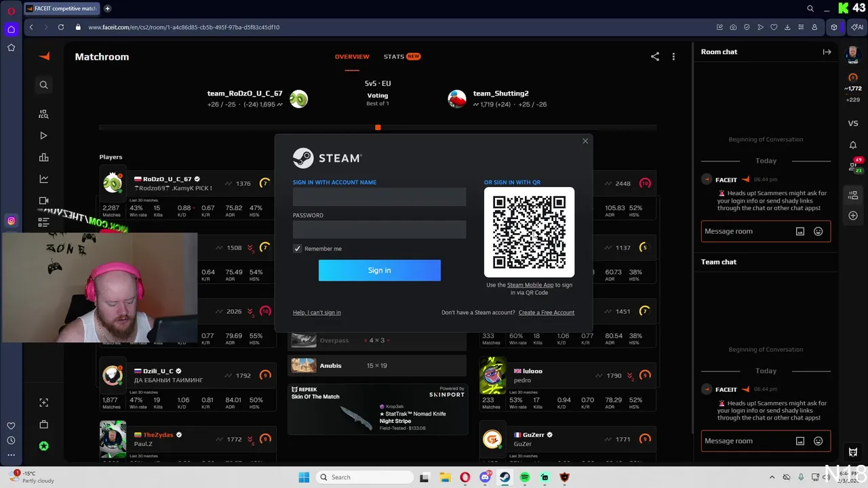Open the notifications bell icon

tap(853, 145)
